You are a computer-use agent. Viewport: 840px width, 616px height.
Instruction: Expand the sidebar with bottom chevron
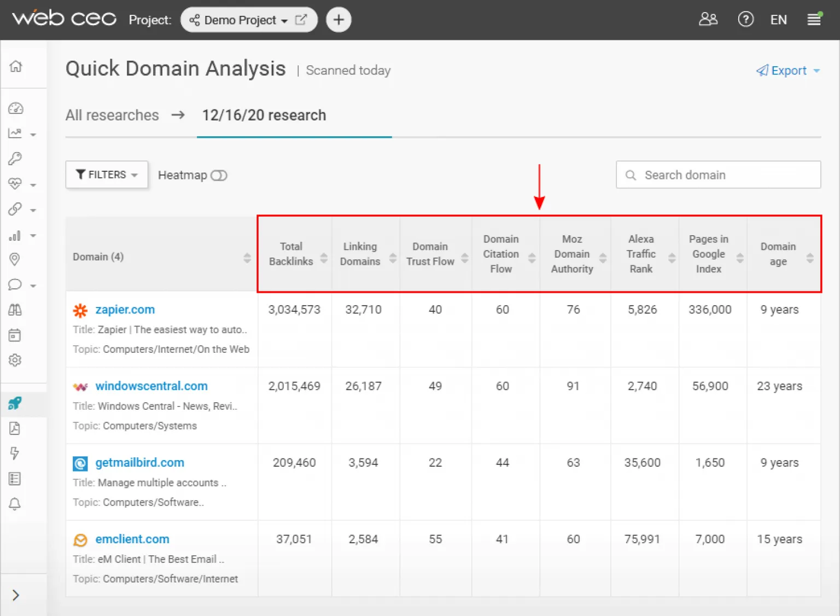tap(16, 595)
